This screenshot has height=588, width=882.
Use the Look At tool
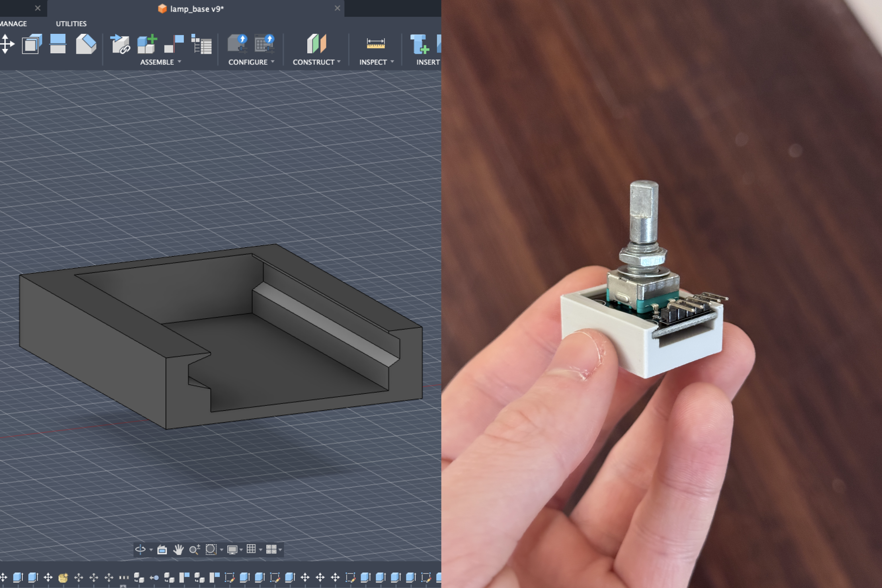[x=162, y=549]
